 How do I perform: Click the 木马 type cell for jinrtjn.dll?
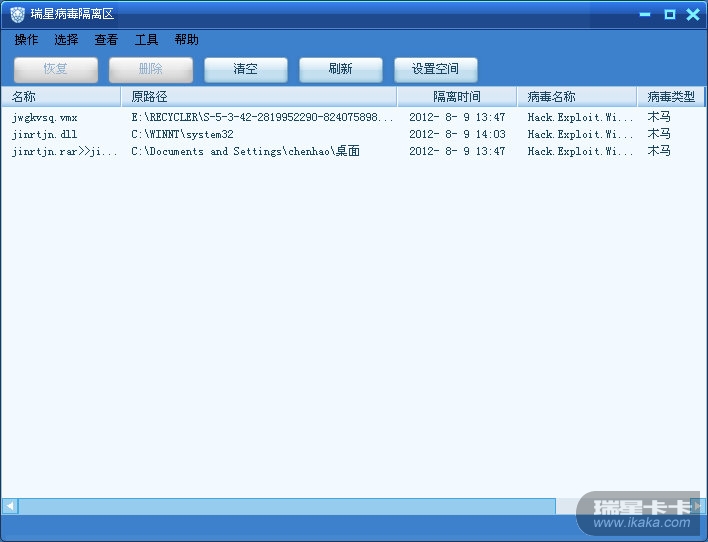coord(659,134)
